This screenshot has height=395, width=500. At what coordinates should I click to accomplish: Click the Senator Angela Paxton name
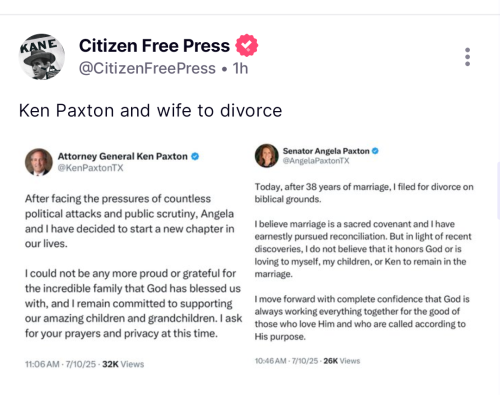[326, 151]
